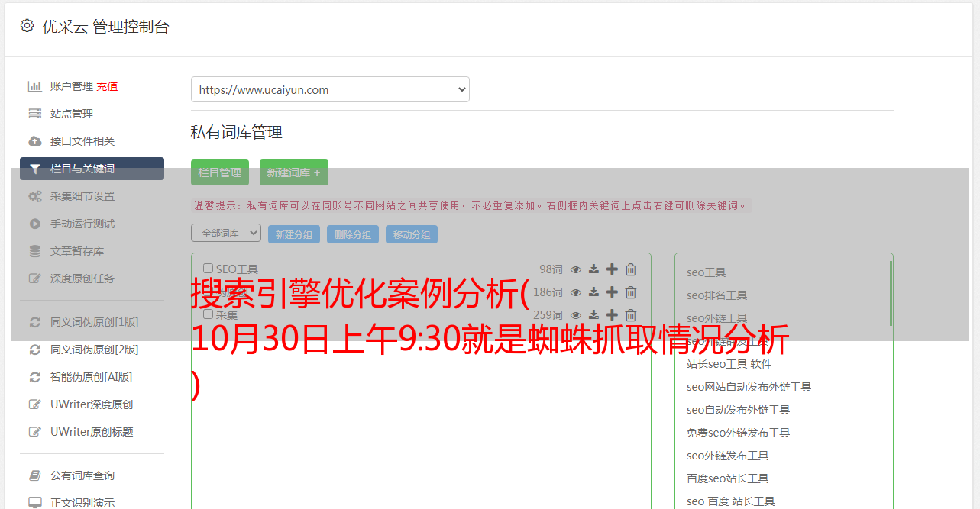Viewport: 980px width, 509px height.
Task: Click the keyword 免费seo外链发布工具
Action: (x=739, y=433)
